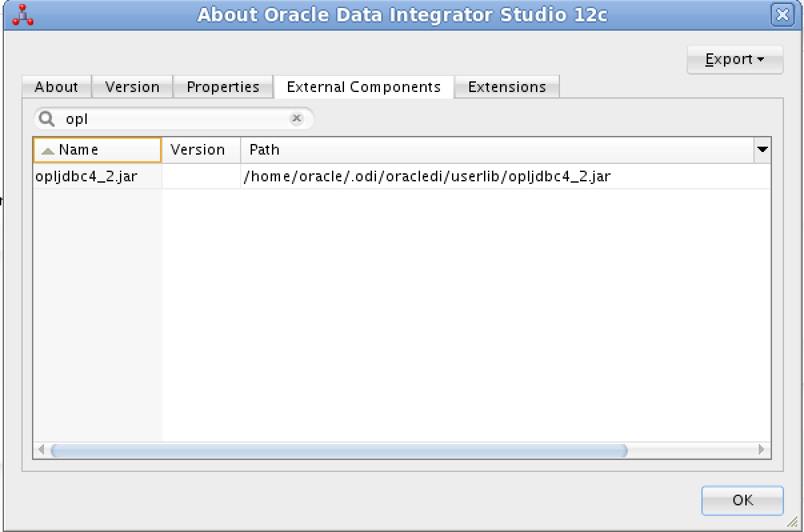
Task: Switch to the Version tab
Action: pyautogui.click(x=131, y=87)
